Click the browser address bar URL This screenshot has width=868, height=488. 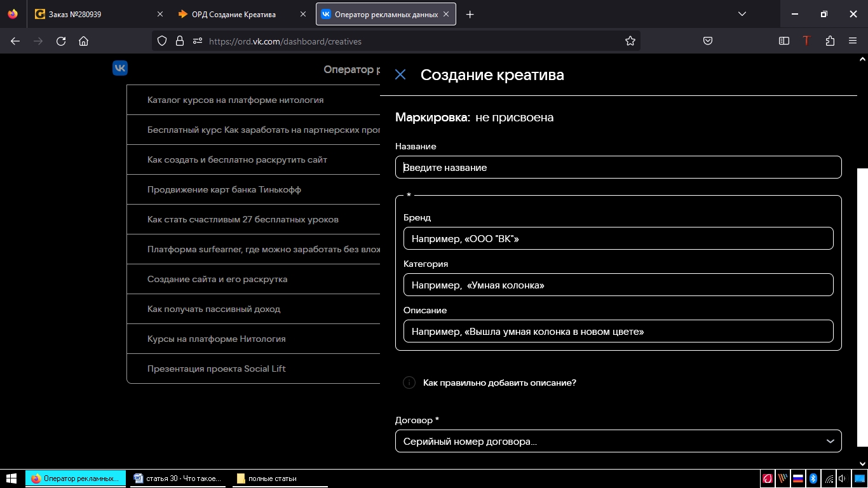(x=285, y=41)
